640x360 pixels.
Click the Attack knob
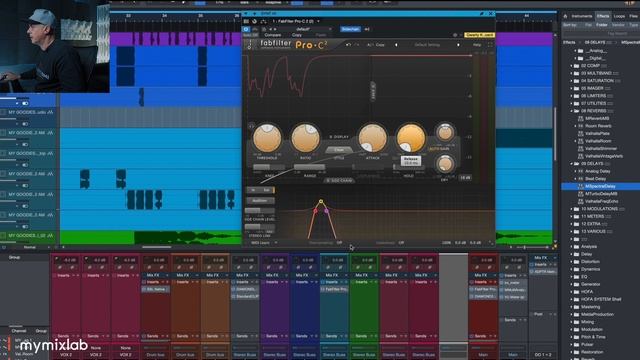372,138
